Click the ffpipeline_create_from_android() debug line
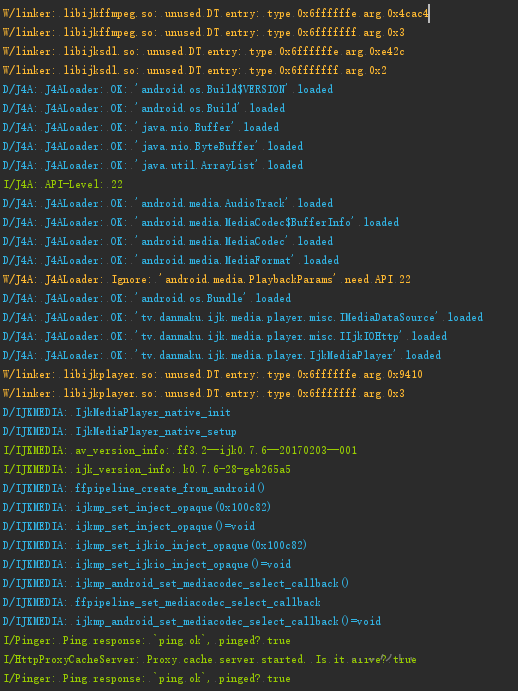This screenshot has width=518, height=691. [x=134, y=488]
